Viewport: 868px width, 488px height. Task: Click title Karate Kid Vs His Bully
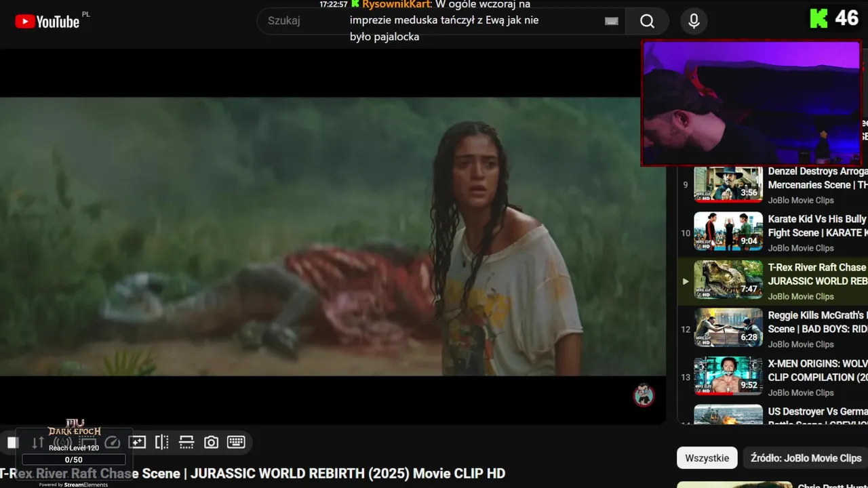coord(818,226)
